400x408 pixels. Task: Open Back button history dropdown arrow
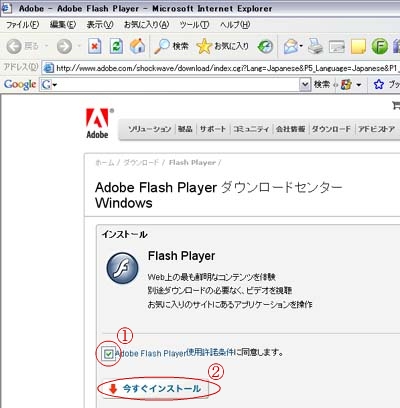coord(47,46)
